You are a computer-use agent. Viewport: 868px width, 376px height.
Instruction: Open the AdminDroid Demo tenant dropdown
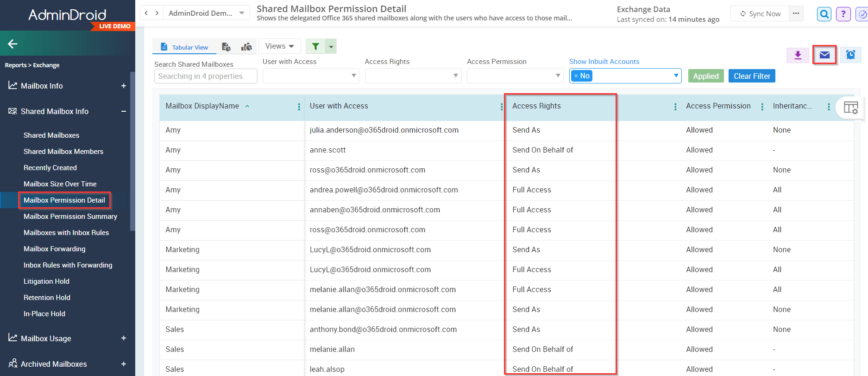pos(206,13)
